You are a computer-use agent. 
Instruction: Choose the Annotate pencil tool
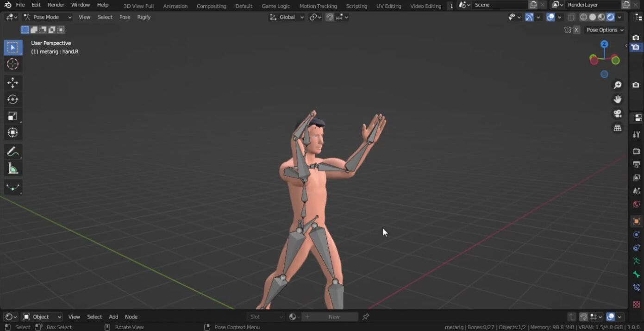click(13, 152)
